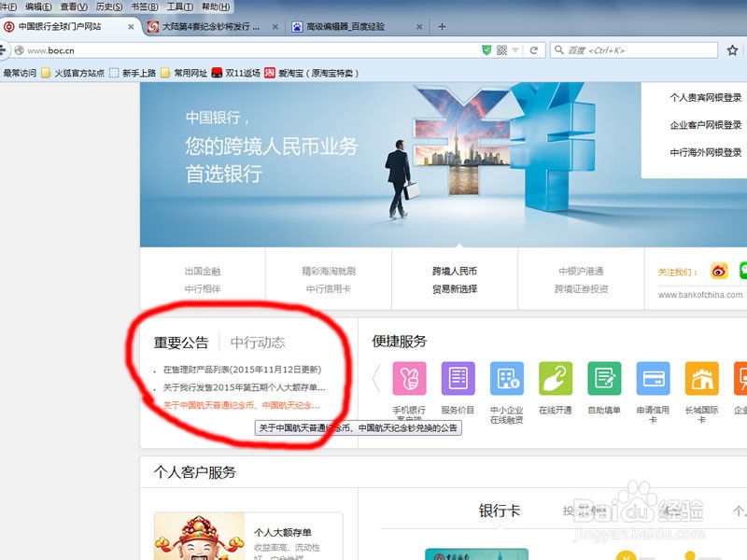Click the reload page icon

(534, 50)
